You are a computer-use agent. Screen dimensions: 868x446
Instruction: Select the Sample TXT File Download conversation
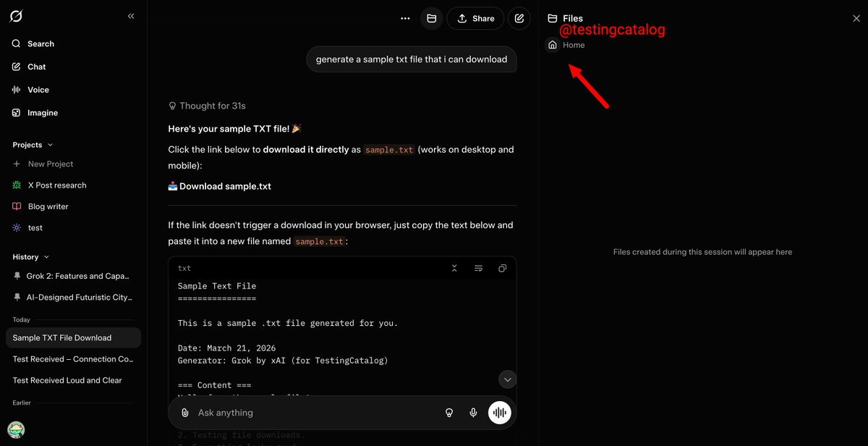pos(72,337)
